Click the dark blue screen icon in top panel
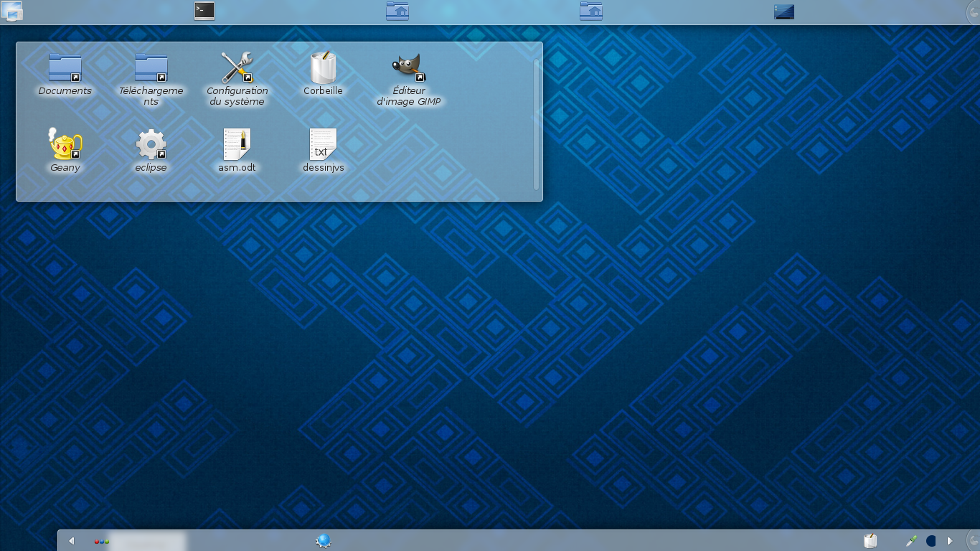 click(784, 11)
